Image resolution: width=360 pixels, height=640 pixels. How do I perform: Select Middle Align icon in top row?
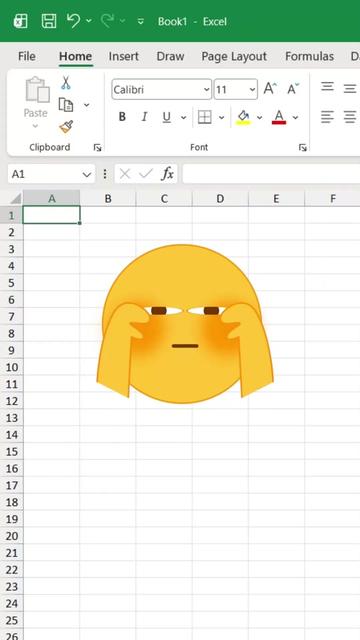[x=350, y=88]
